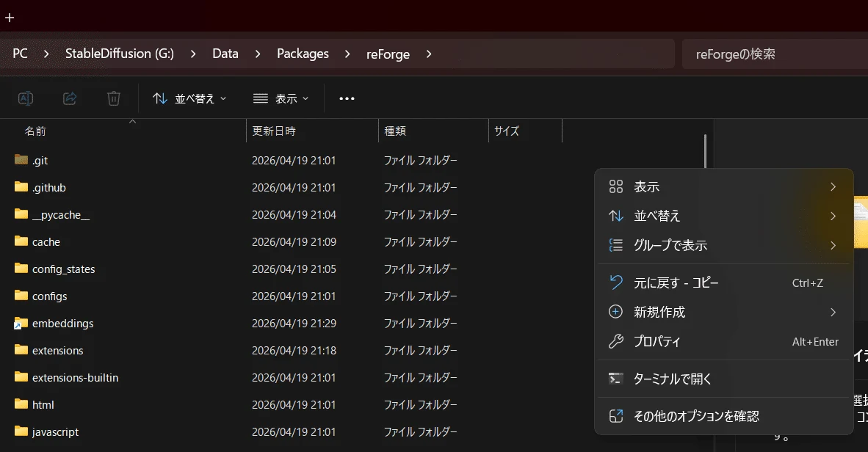Image resolution: width=868 pixels, height=452 pixels.
Task: Click the Delete trash icon
Action: click(x=114, y=98)
